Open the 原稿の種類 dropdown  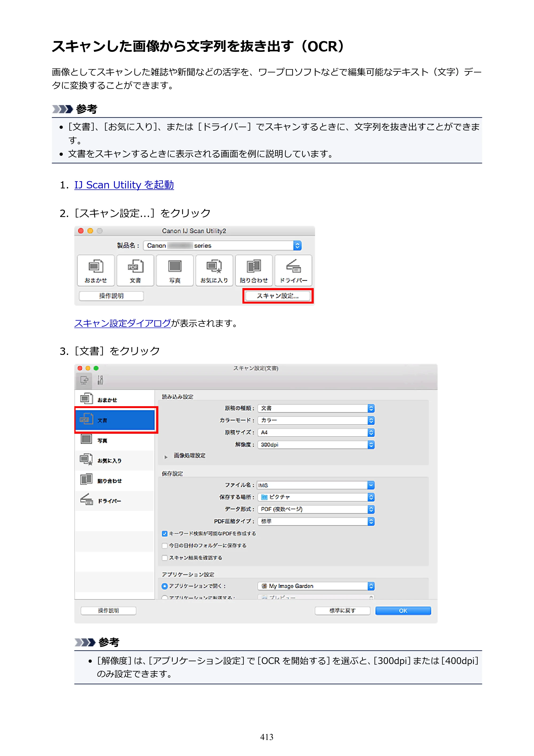[316, 408]
